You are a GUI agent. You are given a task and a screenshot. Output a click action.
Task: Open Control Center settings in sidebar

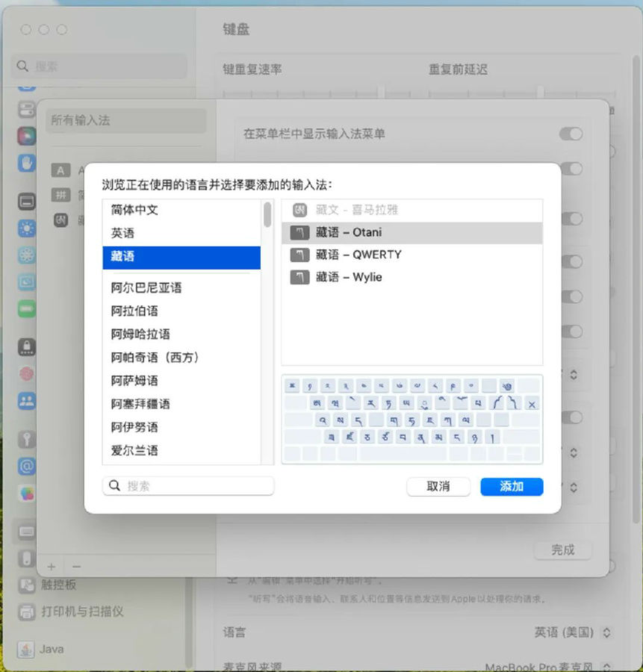coord(27,109)
